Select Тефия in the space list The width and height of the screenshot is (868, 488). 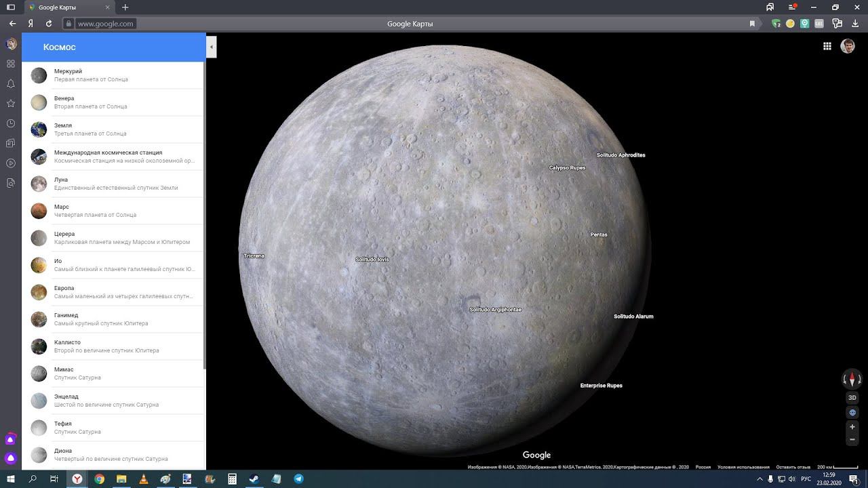pos(113,428)
